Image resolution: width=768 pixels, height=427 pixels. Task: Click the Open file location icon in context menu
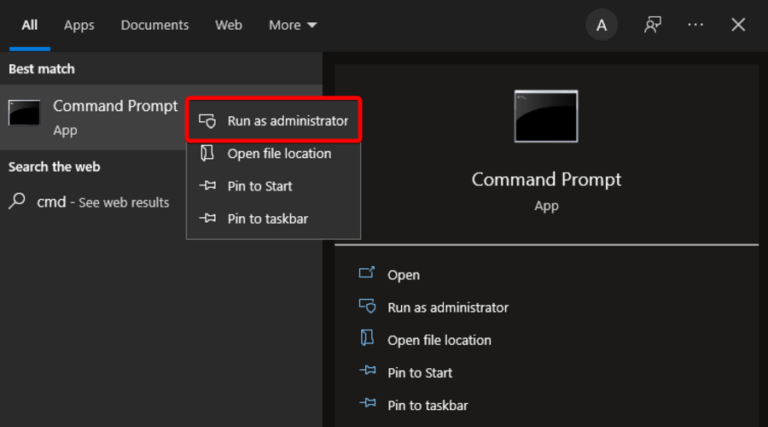coord(208,154)
